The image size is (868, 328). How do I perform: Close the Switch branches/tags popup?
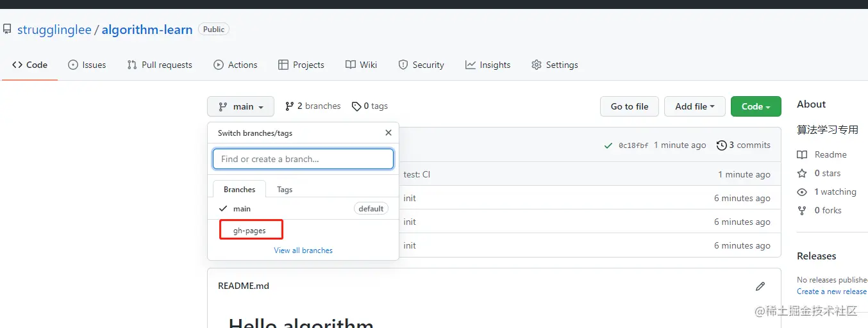coord(388,133)
